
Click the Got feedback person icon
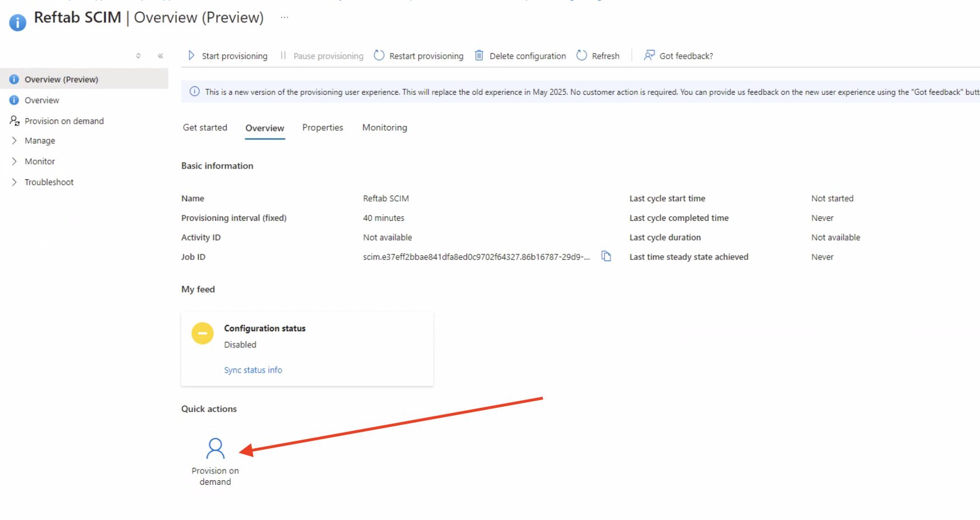tap(649, 55)
